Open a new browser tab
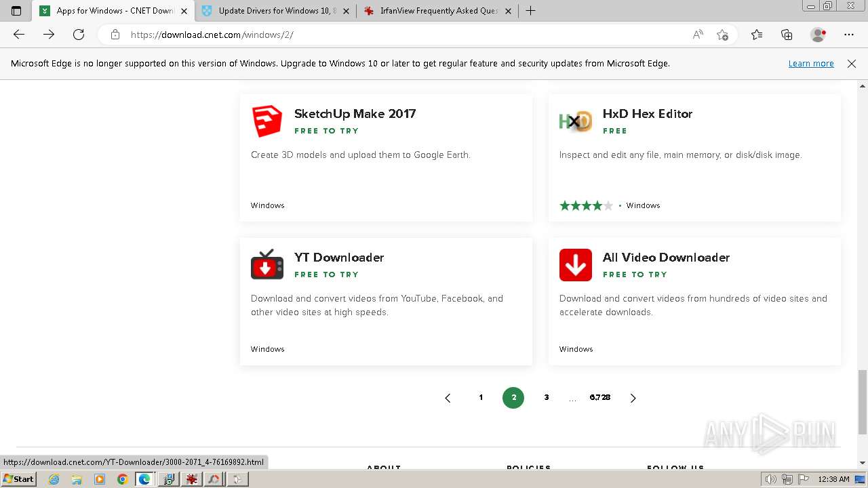This screenshot has width=868, height=488. point(531,11)
